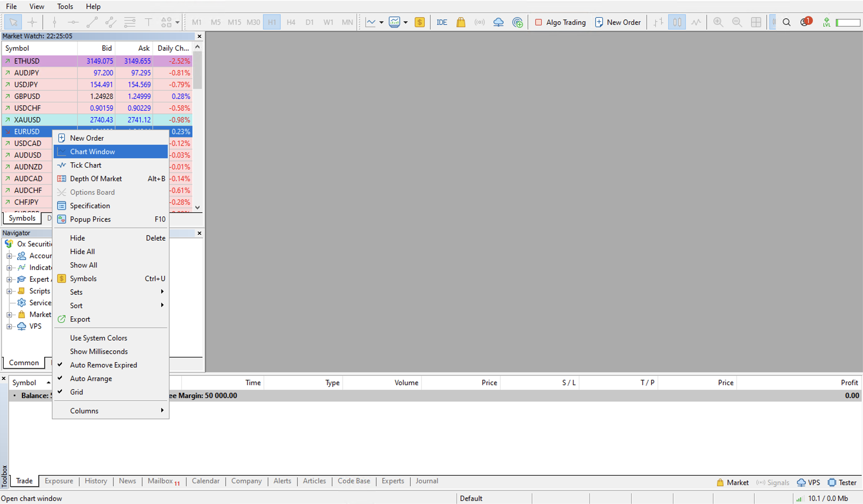Toggle Grid display on/off
The height and width of the screenshot is (504, 863).
coord(76,392)
